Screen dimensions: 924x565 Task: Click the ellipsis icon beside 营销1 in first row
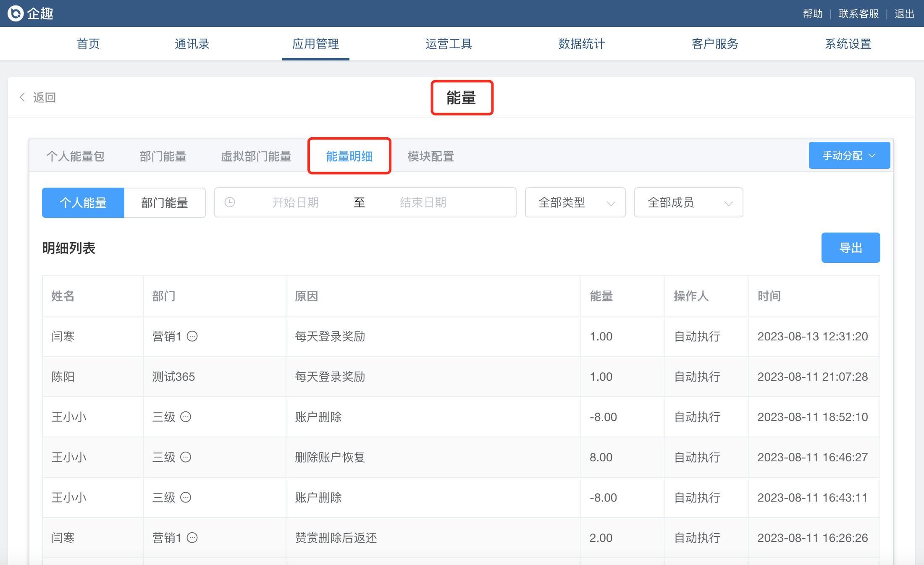click(x=192, y=336)
